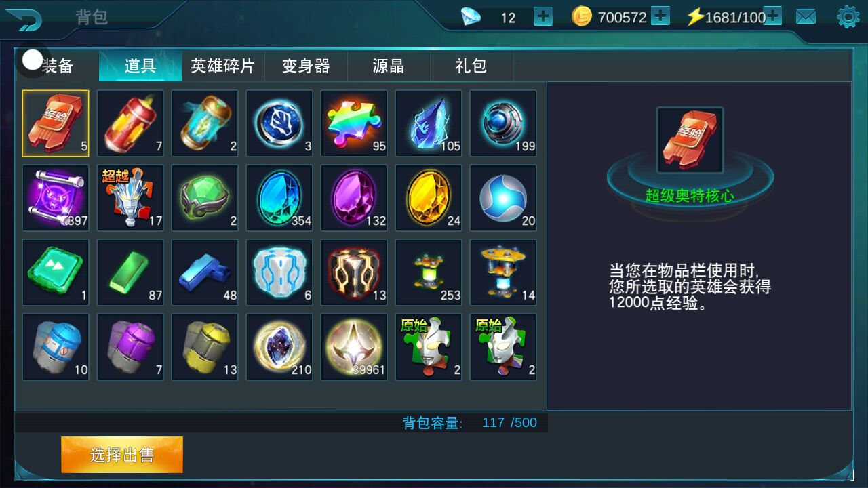Select the green fast-forward ticket item
868x488 pixels.
(56, 272)
